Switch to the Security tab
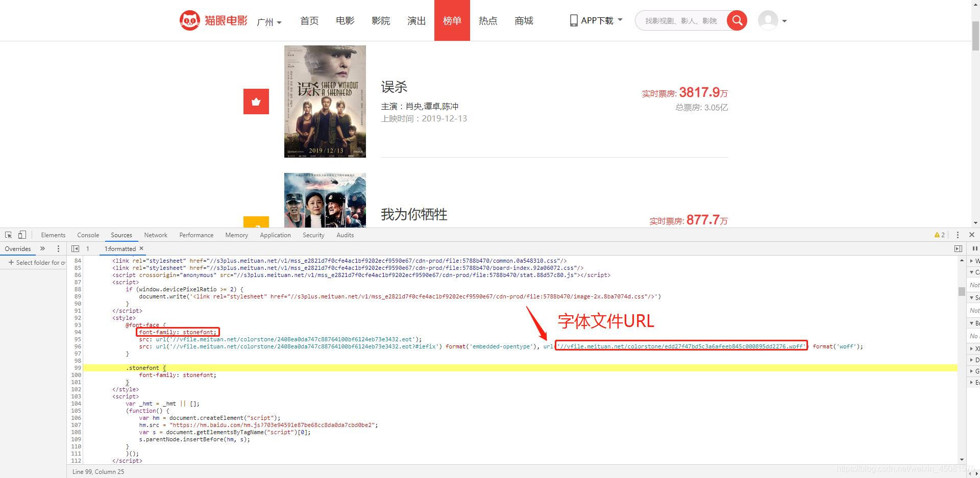This screenshot has width=980, height=478. point(313,235)
